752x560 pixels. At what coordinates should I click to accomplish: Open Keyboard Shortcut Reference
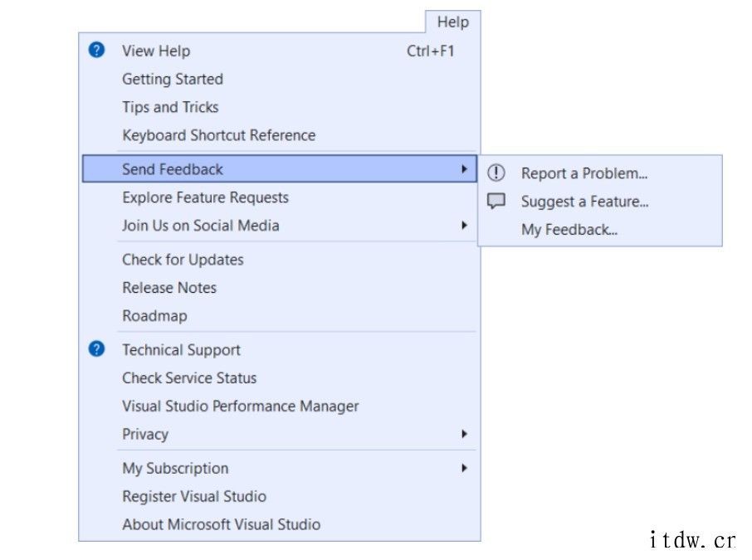280,135
